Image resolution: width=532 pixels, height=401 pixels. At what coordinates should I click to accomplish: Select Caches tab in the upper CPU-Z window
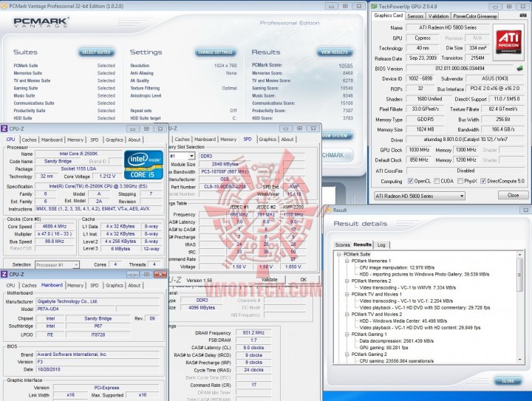[x=29, y=140]
